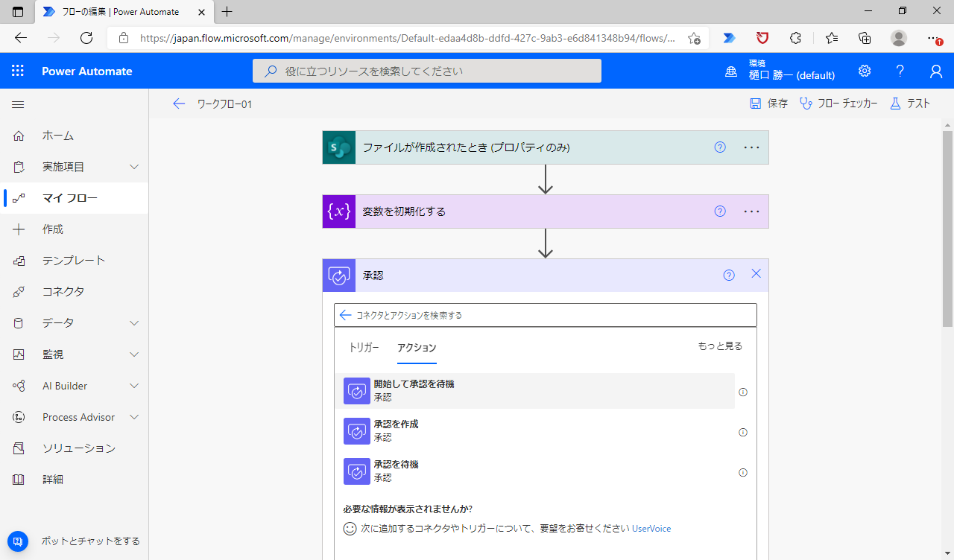
Task: Open the Settings gear icon
Action: [x=865, y=71]
